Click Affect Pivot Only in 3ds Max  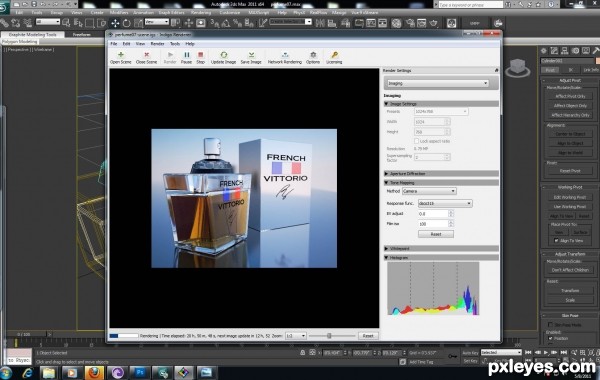click(x=570, y=96)
